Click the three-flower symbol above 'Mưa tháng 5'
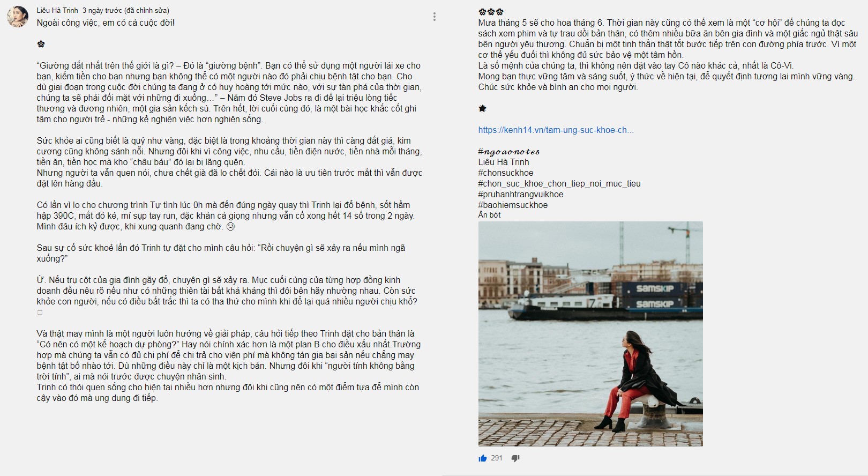Viewport: 868px width, 476px height. pyautogui.click(x=491, y=12)
